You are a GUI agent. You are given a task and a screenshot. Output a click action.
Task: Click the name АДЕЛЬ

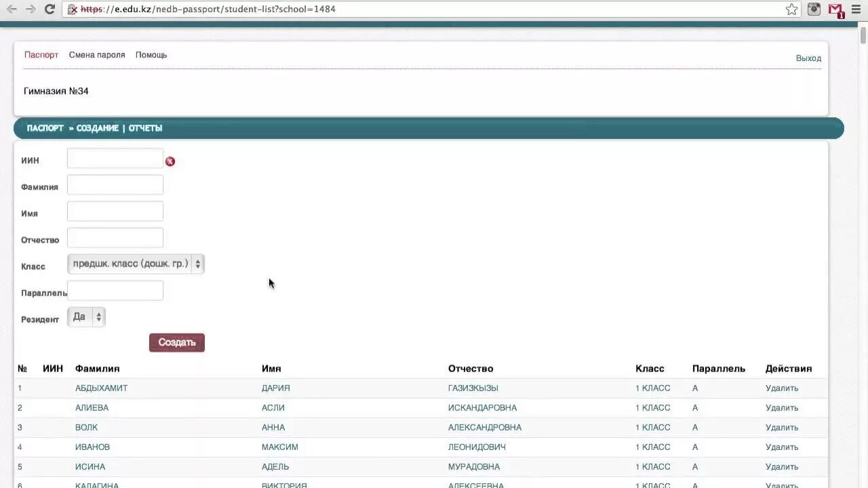click(275, 467)
